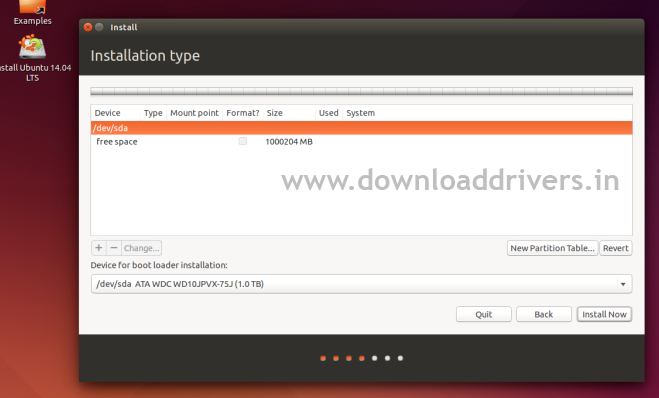This screenshot has height=398, width=659.
Task: Click the System column header
Action: tap(487, 113)
